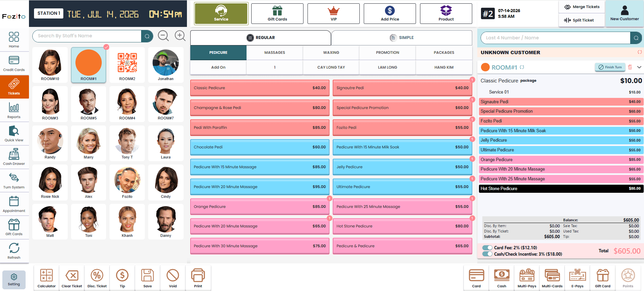Open Turn System in the sidebar
The height and width of the screenshot is (291, 644).
click(14, 181)
